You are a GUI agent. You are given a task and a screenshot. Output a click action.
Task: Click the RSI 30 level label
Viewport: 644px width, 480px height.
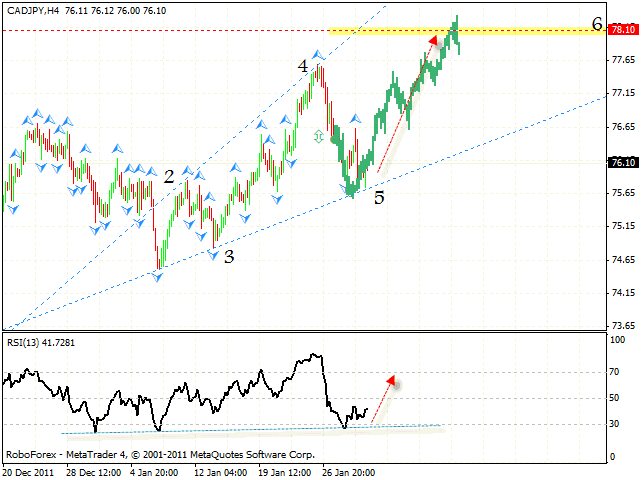pyautogui.click(x=618, y=424)
